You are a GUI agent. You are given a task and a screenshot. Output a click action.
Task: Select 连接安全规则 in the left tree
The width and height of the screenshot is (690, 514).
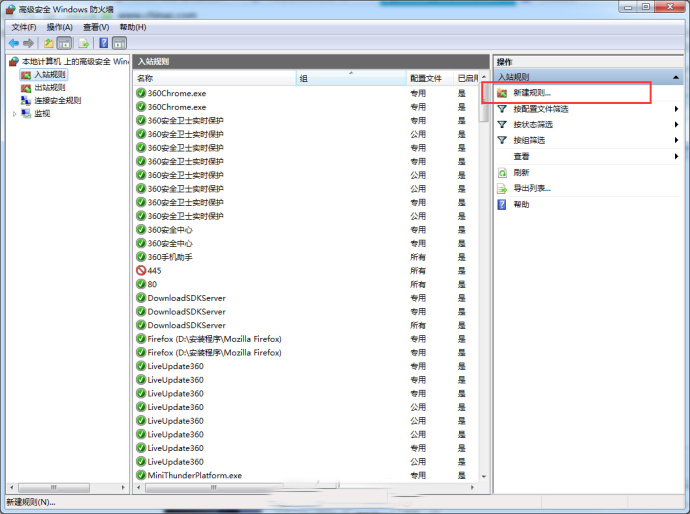tap(57, 100)
